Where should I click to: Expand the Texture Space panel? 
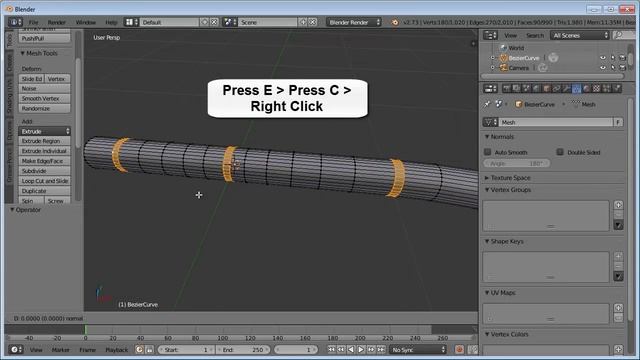507,178
